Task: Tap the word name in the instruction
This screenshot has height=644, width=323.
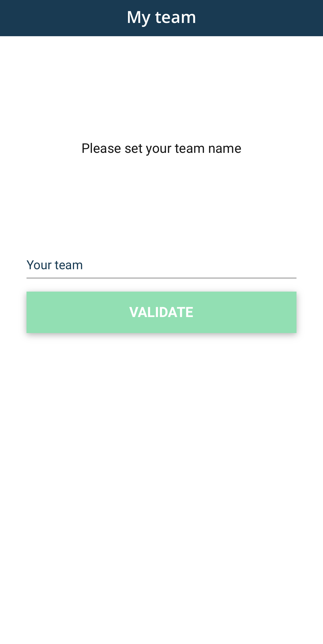Action: pos(225,148)
